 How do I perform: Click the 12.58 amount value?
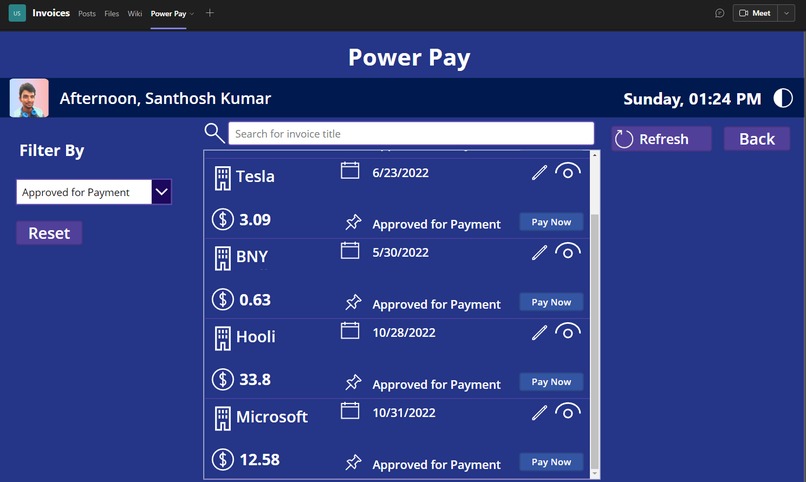[x=260, y=459]
